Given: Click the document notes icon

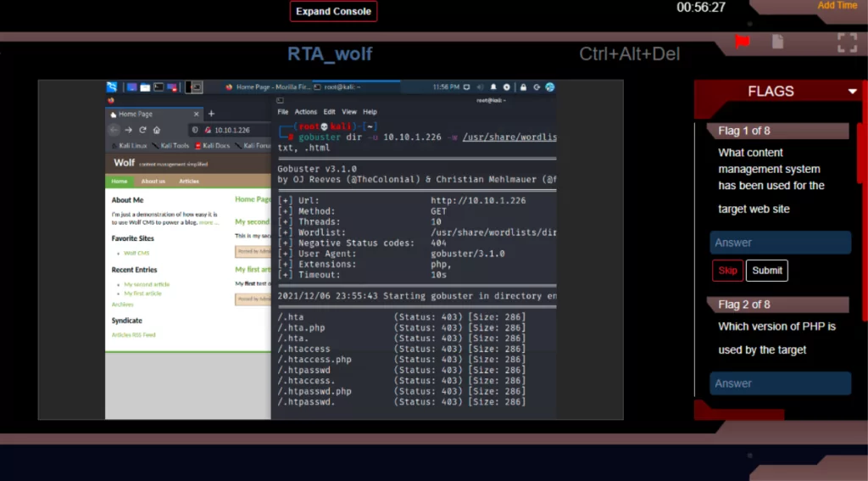Looking at the screenshot, I should (778, 42).
